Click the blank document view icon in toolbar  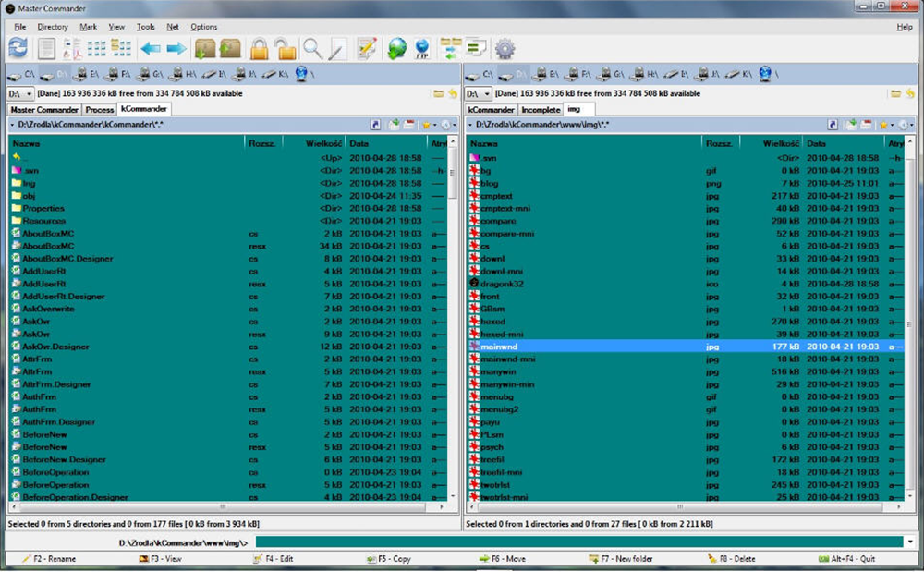tap(46, 48)
